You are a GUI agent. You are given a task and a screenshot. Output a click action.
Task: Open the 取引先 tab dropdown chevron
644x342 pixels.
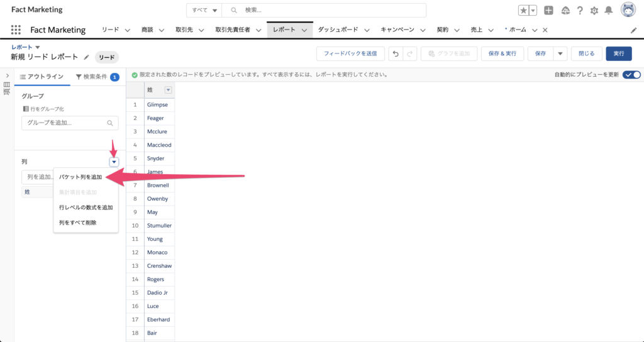[201, 30]
